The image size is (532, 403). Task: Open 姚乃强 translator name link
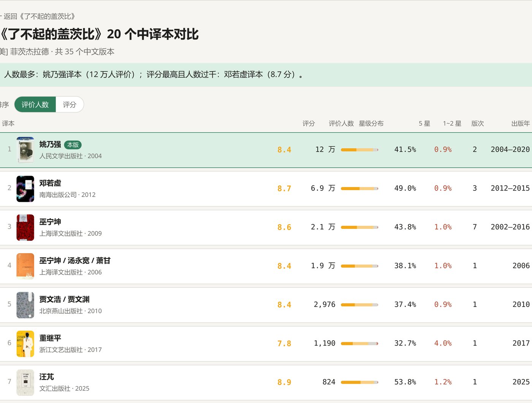click(50, 144)
